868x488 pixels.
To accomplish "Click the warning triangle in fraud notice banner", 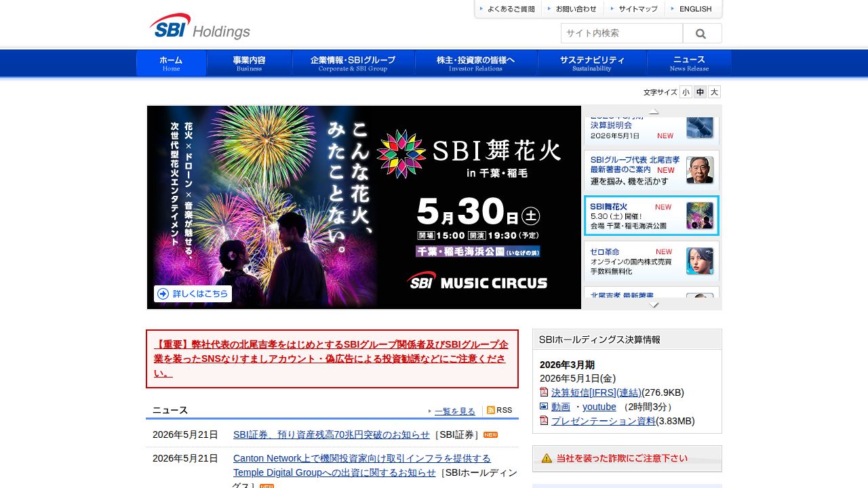I will click(x=547, y=459).
